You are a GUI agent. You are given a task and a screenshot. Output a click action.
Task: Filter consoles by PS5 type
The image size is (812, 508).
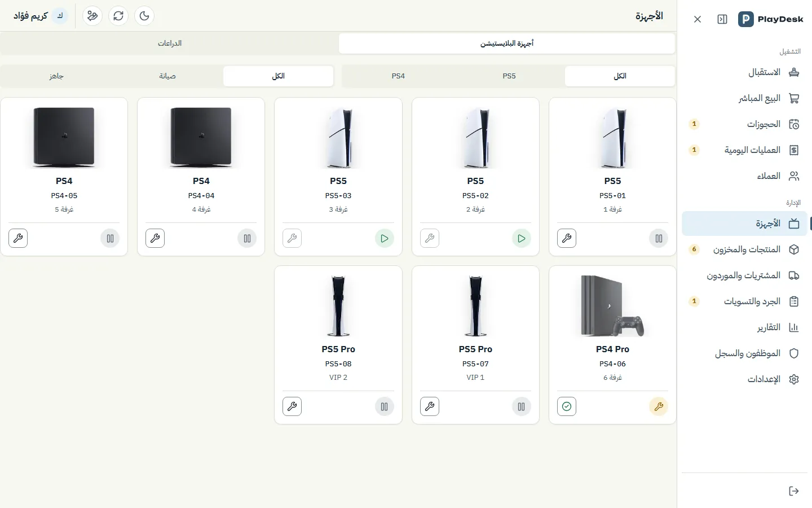(509, 76)
